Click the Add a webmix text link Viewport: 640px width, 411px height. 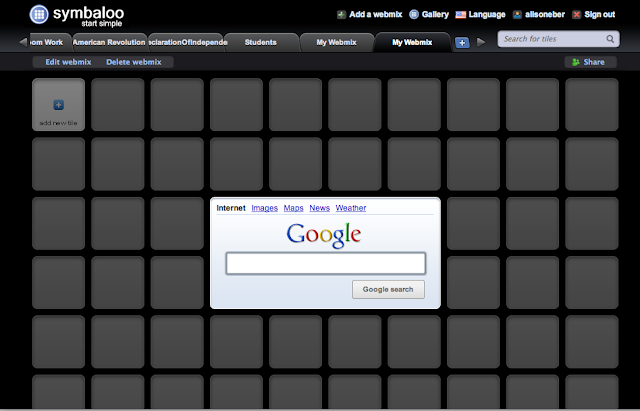376,15
